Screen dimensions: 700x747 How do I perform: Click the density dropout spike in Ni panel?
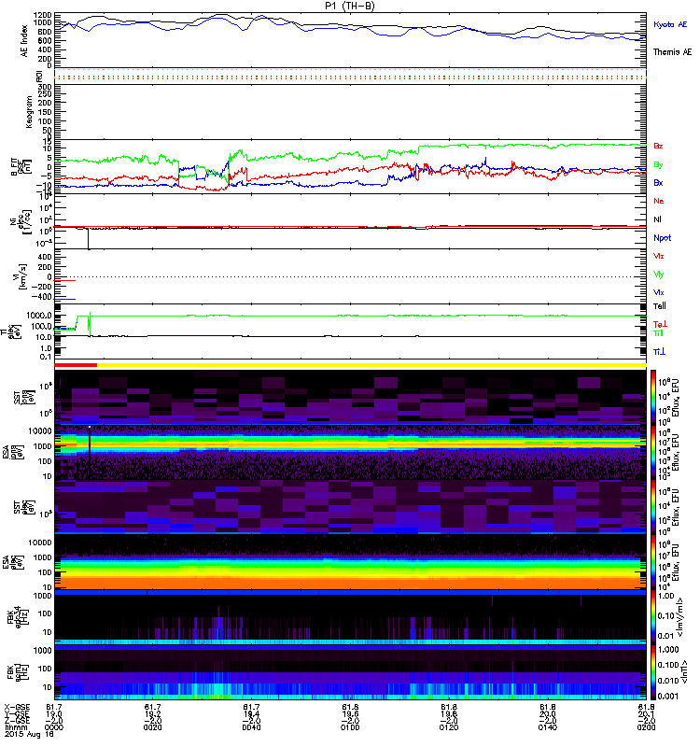pos(88,238)
